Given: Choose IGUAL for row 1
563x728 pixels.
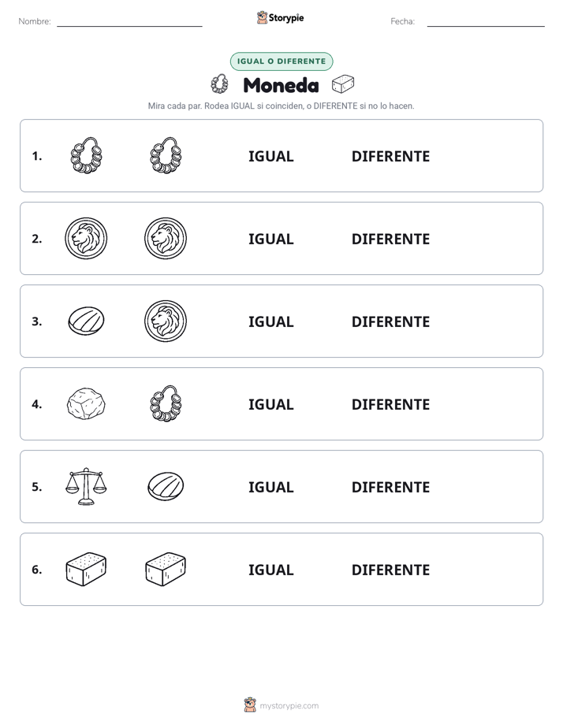Looking at the screenshot, I should [x=270, y=156].
